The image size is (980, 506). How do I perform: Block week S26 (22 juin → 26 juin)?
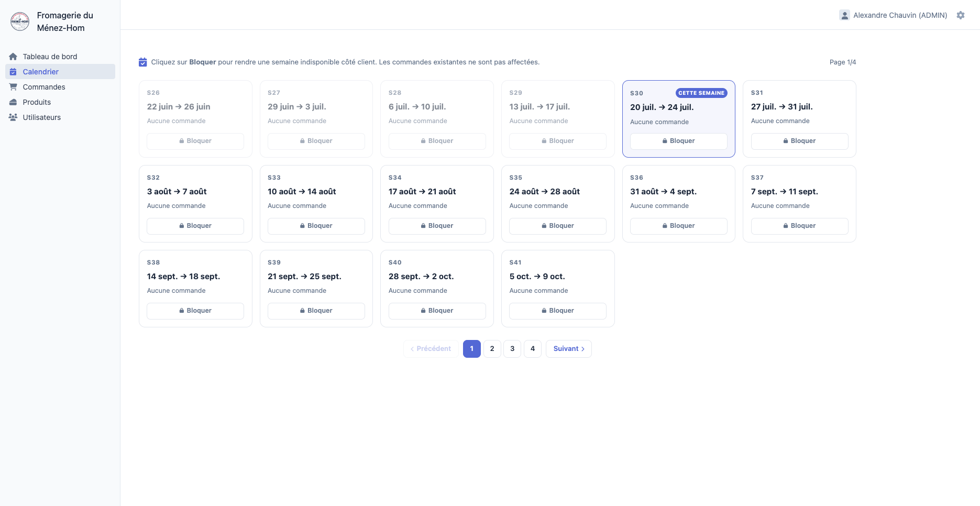[195, 141]
